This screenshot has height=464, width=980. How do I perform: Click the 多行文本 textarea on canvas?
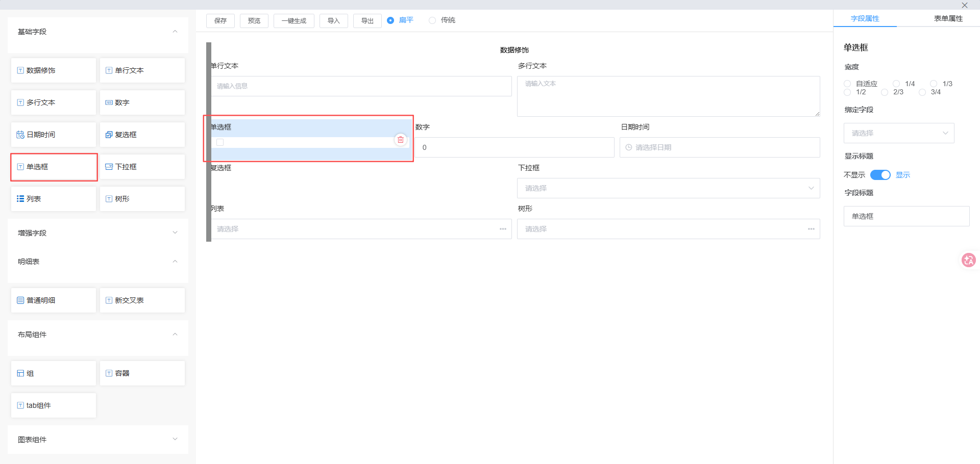pos(669,96)
